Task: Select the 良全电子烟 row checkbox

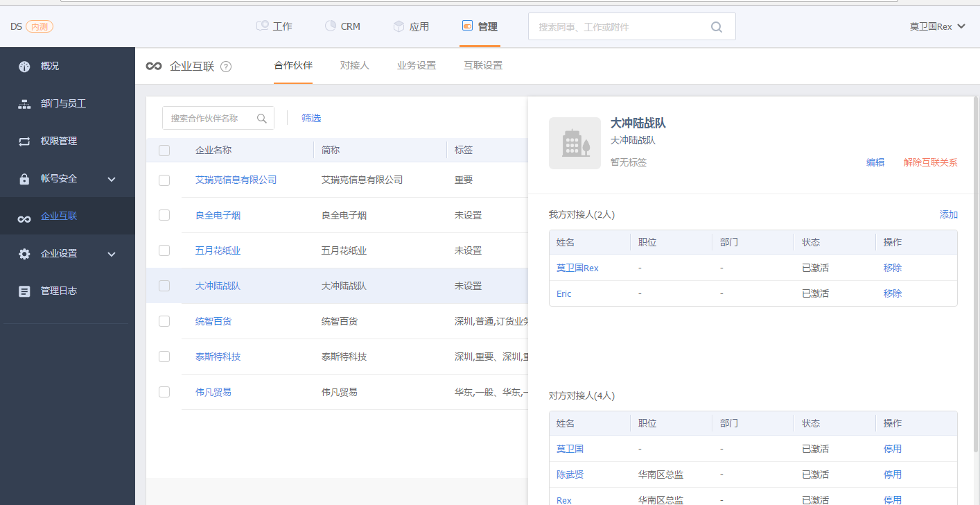Action: (x=164, y=216)
